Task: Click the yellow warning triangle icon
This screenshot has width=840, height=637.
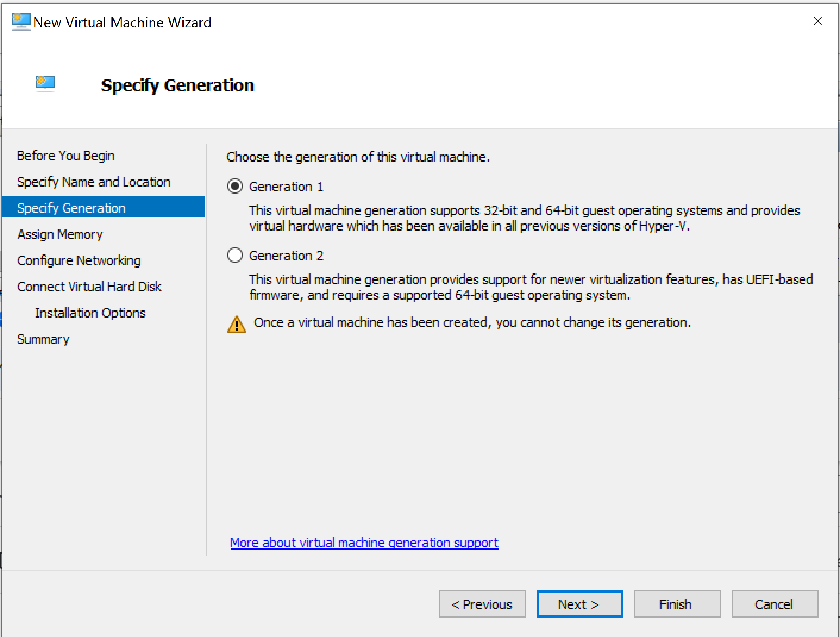Action: [x=237, y=324]
